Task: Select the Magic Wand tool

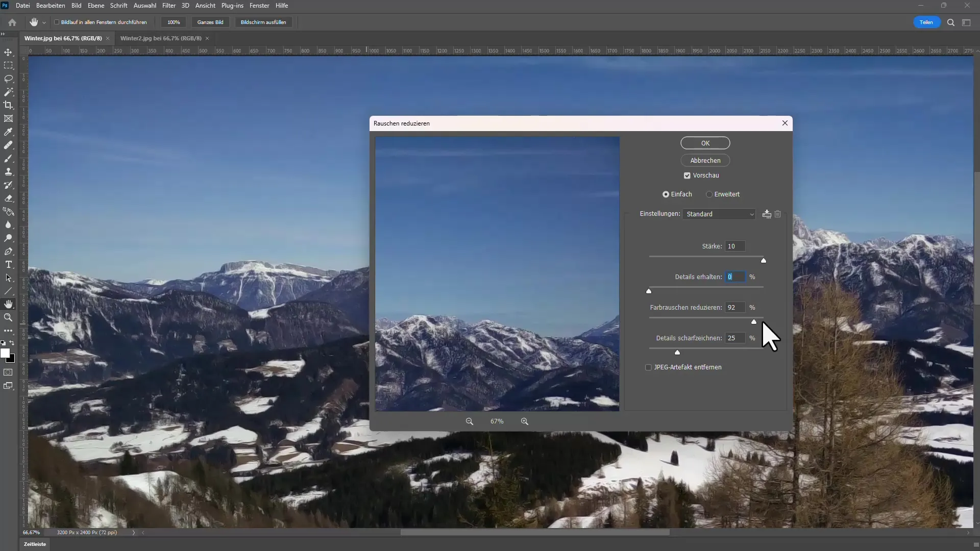Action: (x=9, y=92)
